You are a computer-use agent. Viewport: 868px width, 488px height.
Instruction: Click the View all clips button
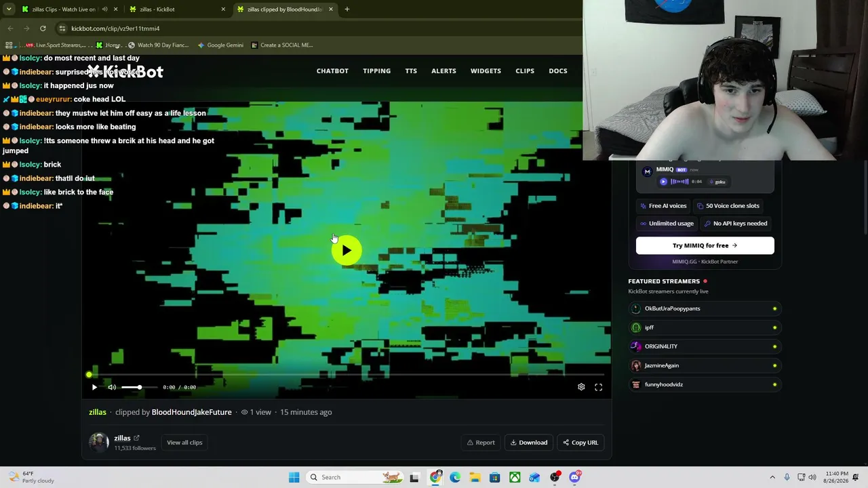[x=184, y=443]
